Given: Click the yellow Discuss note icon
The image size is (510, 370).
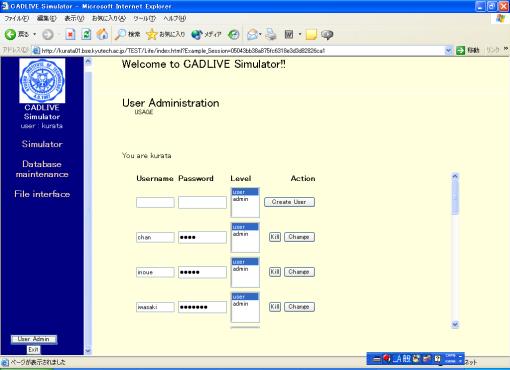Looking at the screenshot, I should (x=311, y=34).
